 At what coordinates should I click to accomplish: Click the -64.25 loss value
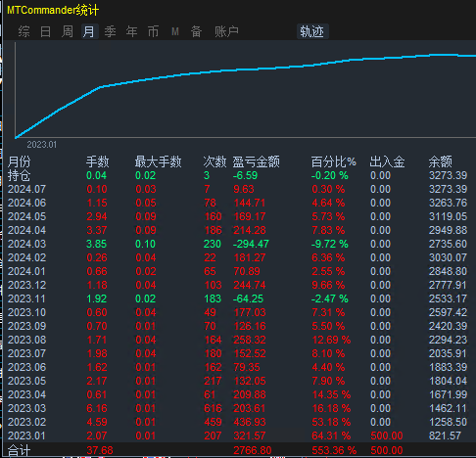[249, 298]
